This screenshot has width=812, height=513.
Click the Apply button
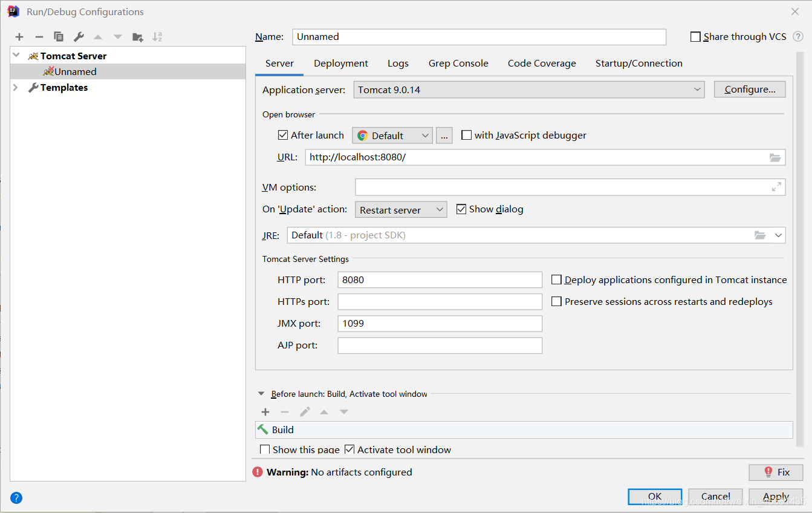click(x=776, y=497)
